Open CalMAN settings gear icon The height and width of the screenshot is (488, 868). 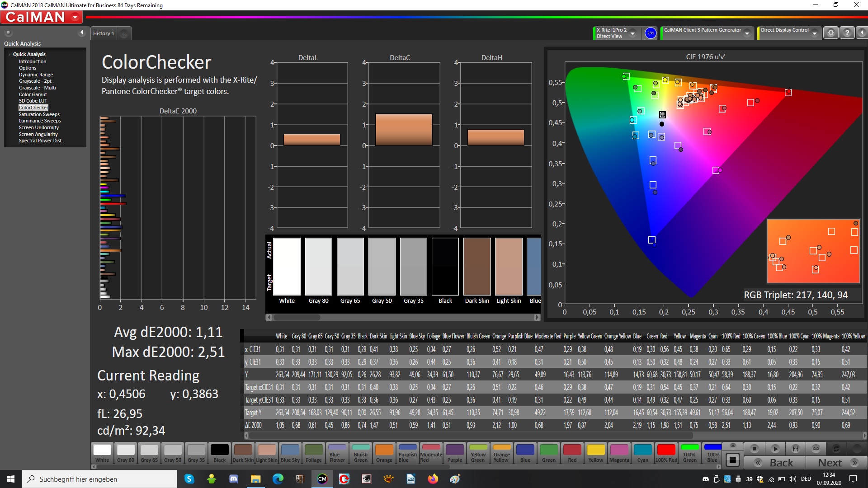click(830, 33)
